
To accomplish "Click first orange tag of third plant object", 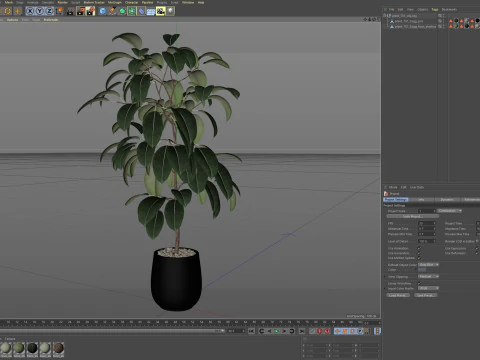I will pos(451,26).
